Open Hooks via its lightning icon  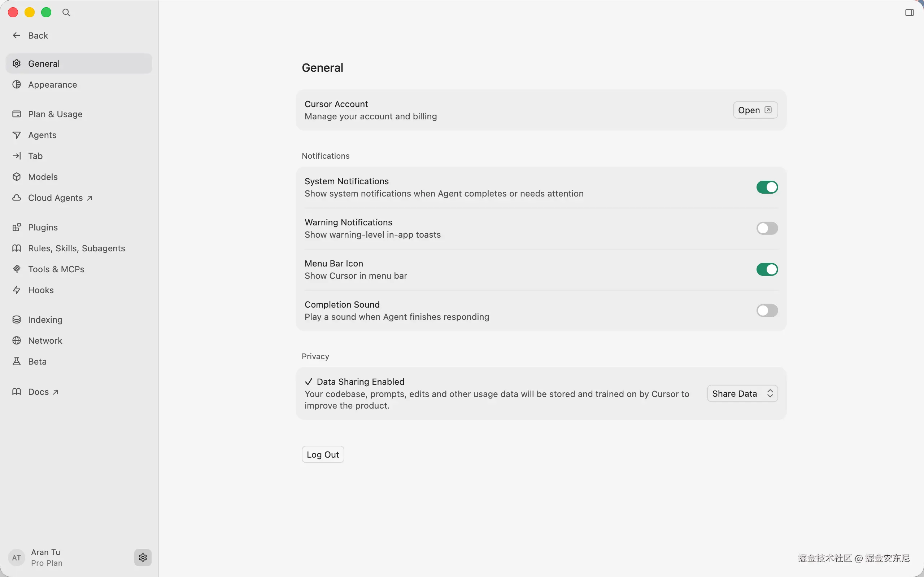[16, 290]
